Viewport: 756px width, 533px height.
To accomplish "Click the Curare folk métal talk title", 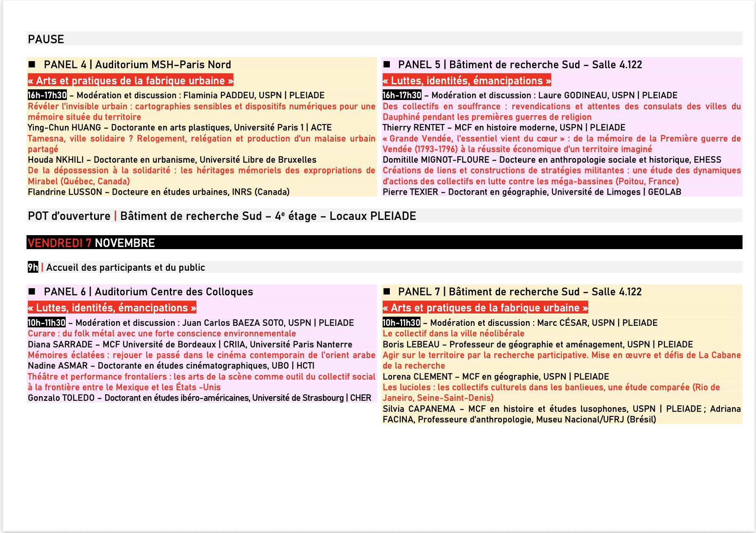I will coord(162,333).
